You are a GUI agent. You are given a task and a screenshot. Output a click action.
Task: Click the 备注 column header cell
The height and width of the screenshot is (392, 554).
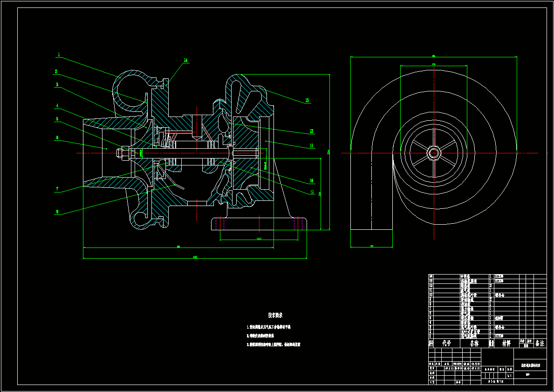(x=540, y=343)
